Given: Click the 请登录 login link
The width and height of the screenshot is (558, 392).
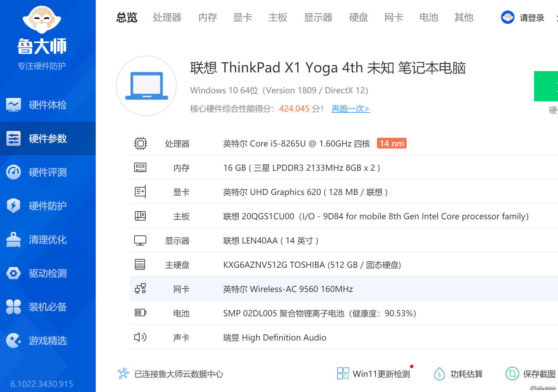Looking at the screenshot, I should (532, 18).
